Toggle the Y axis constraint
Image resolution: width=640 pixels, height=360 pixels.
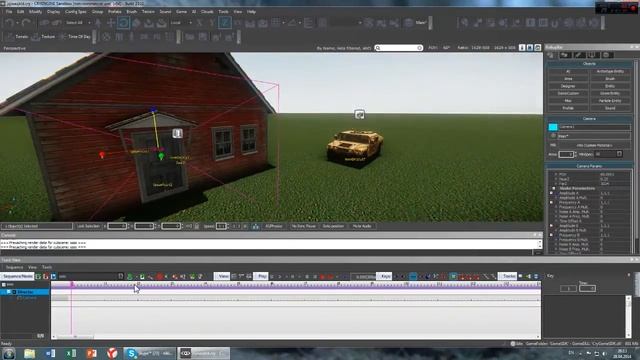(x=212, y=23)
